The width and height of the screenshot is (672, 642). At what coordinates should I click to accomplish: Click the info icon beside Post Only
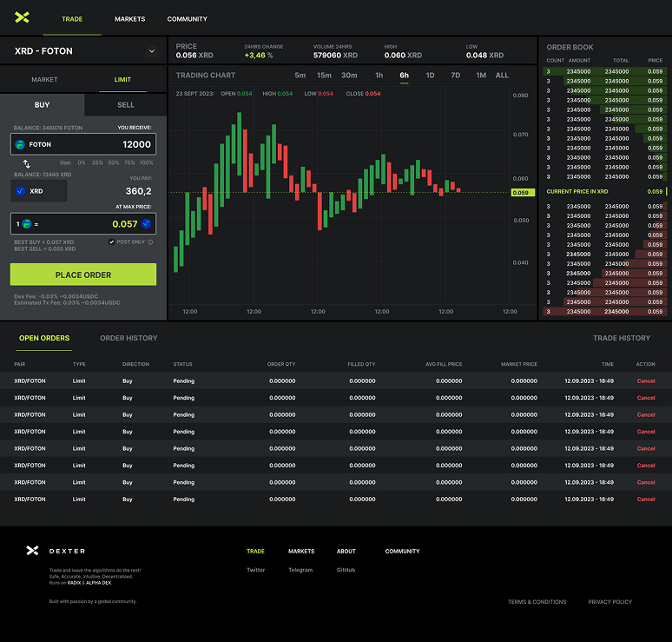coord(150,242)
